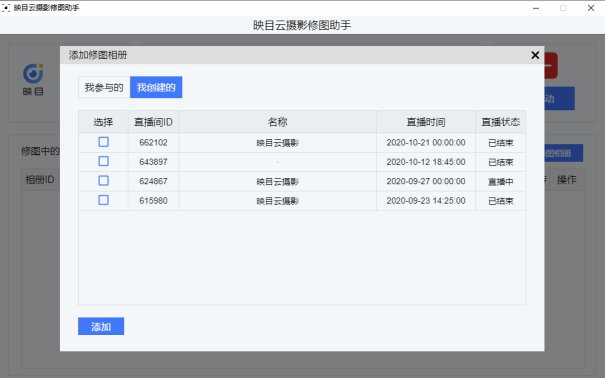Close the 映目云摄影修图助手 window

click(591, 8)
